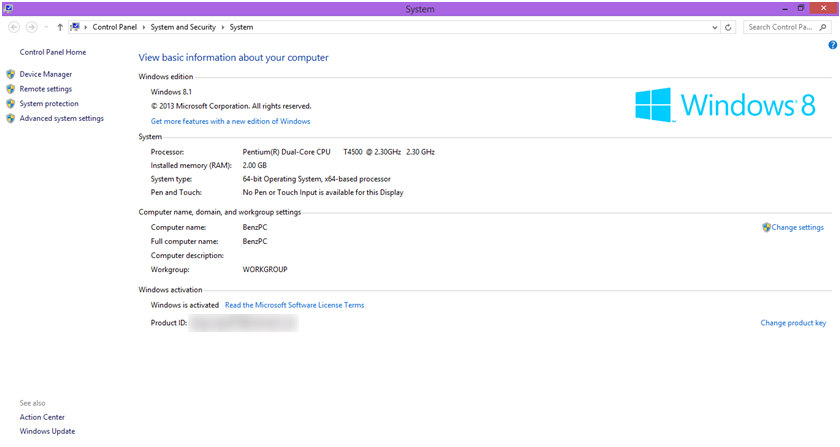Screen dimensions: 840x447
Task: Go up one level with Up arrow
Action: pyautogui.click(x=60, y=27)
